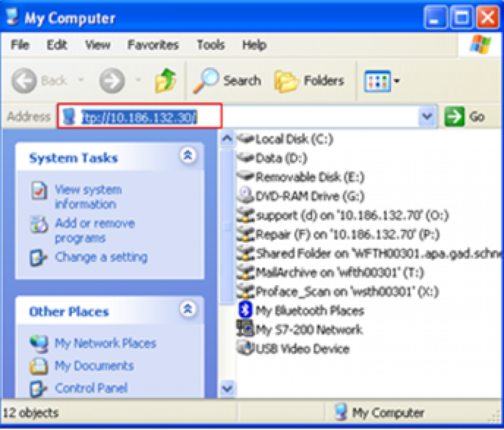This screenshot has width=504, height=430.
Task: Click the side panel scroll down arrow
Action: tap(227, 388)
